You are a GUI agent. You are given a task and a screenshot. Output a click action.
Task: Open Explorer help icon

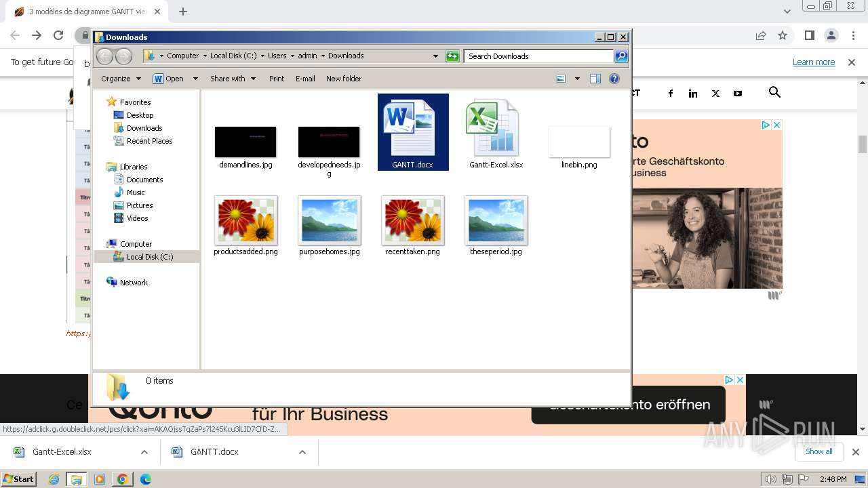coord(614,79)
